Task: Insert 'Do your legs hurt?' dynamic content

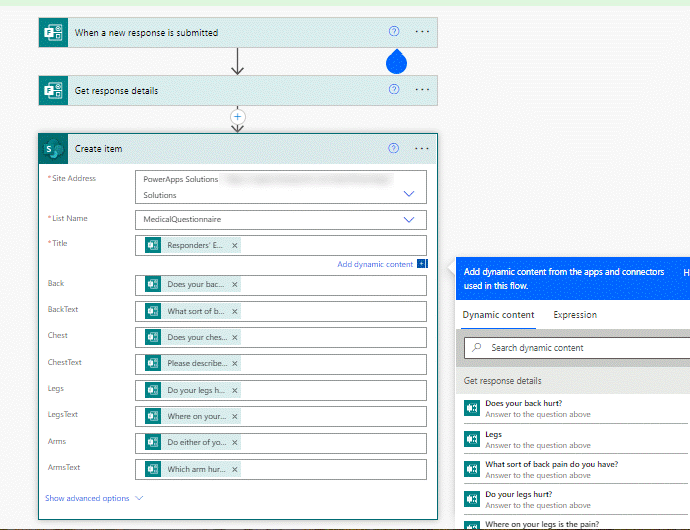Action: 576,499
